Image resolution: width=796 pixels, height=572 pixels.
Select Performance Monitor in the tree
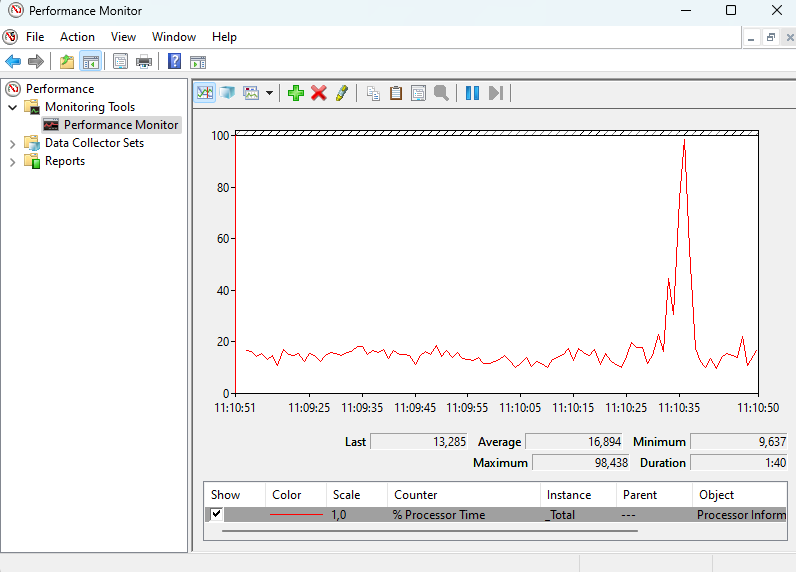[x=120, y=125]
